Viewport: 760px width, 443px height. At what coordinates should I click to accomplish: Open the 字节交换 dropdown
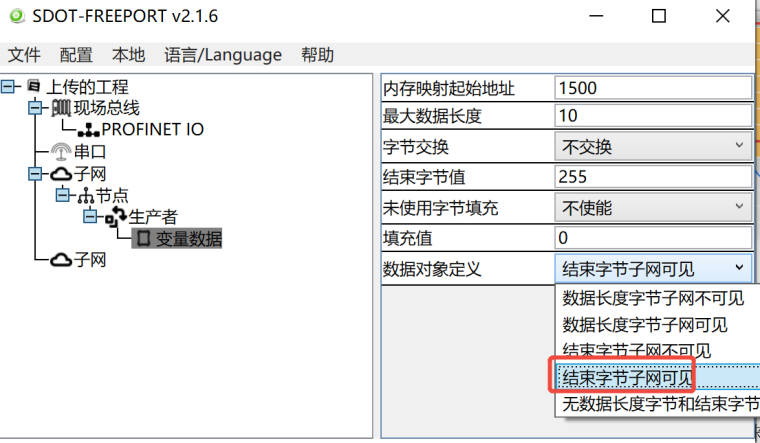tap(652, 147)
